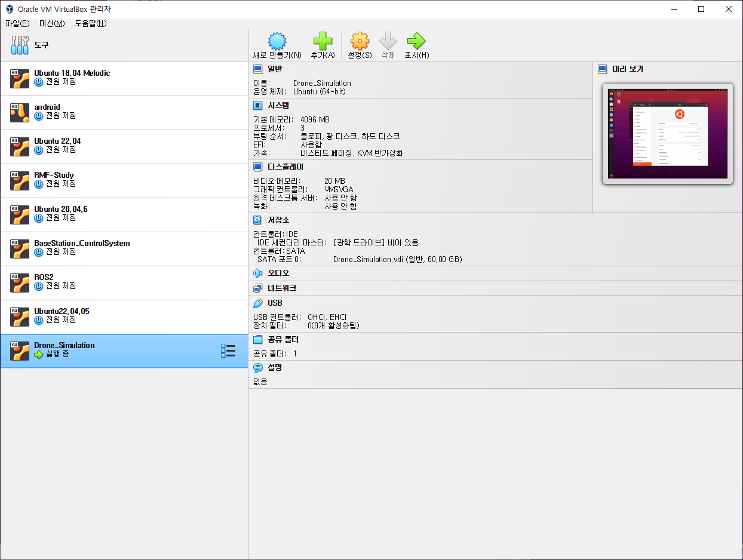The height and width of the screenshot is (560, 743).
Task: Open Shared Folders (공유 폴더) heading link
Action: pyautogui.click(x=283, y=340)
